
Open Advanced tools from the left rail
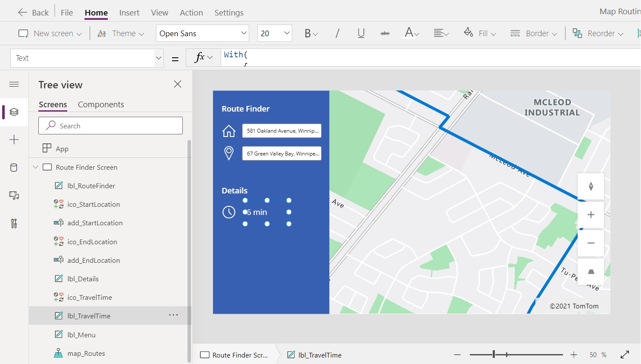tap(14, 224)
